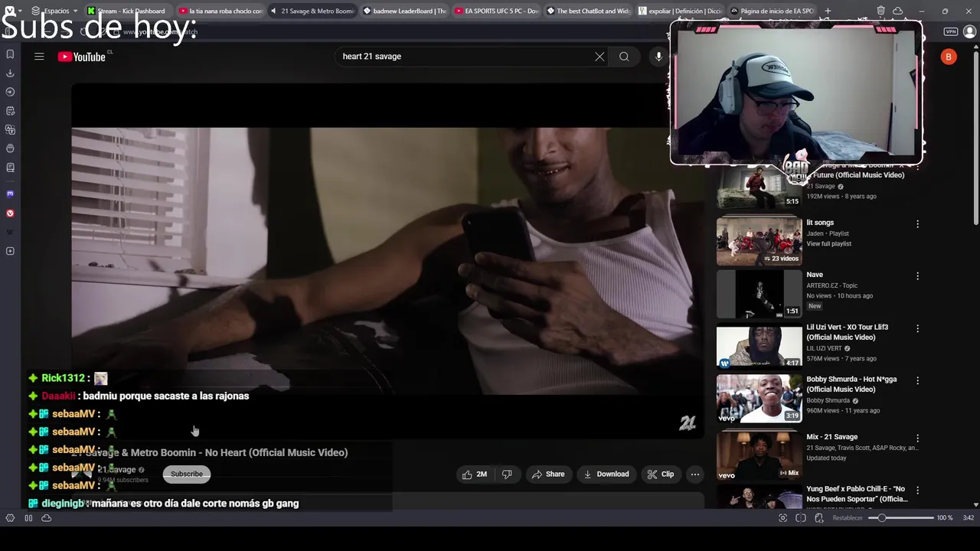
Task: Switch to EA SPORTS UFC 5 tab
Action: click(495, 11)
